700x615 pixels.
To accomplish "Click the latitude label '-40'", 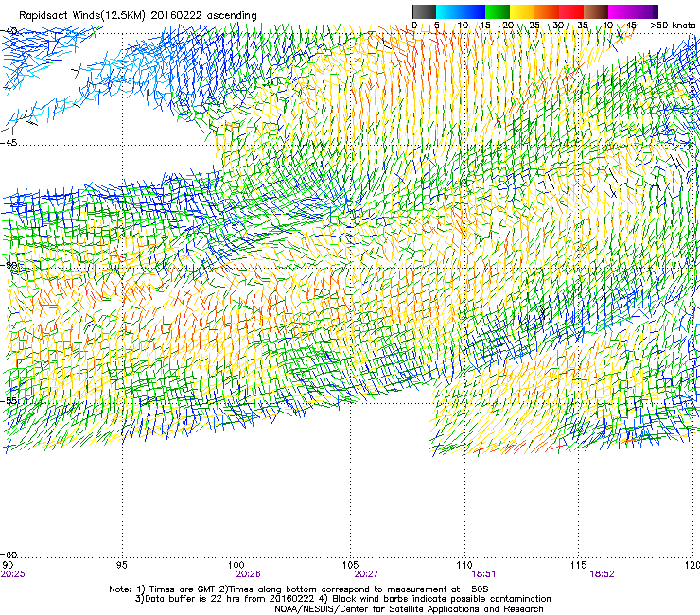I will [x=9, y=31].
